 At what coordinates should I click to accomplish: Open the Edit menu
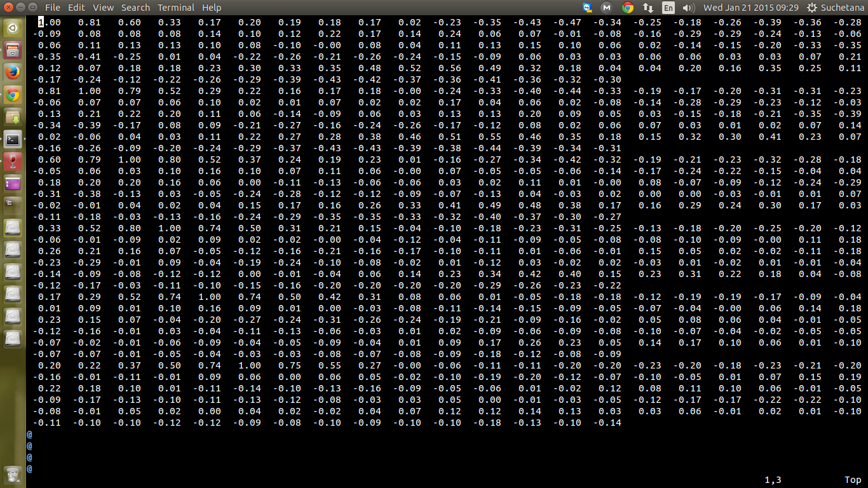coord(76,8)
